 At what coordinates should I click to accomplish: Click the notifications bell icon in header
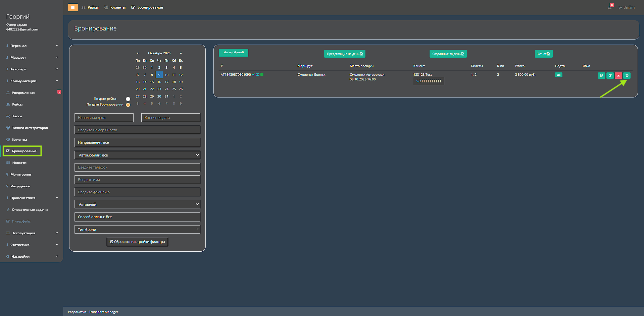click(x=610, y=7)
